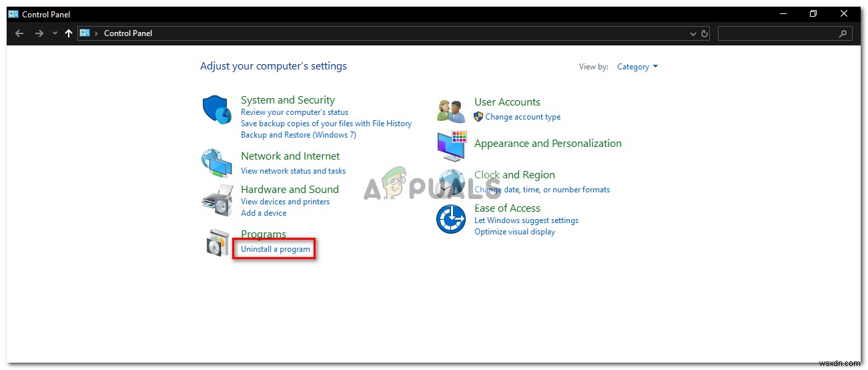The height and width of the screenshot is (370, 868).
Task: Click Uninstall a program link
Action: [x=276, y=249]
